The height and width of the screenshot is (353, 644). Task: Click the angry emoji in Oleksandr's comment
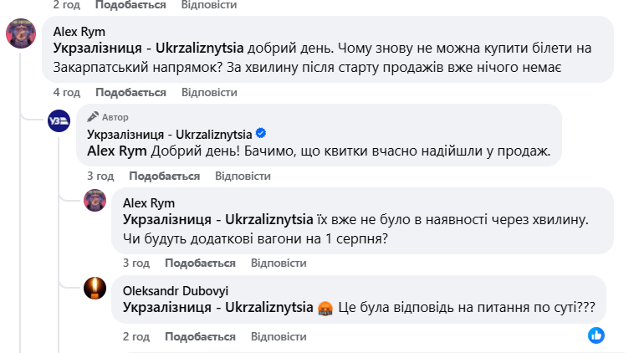[325, 308]
